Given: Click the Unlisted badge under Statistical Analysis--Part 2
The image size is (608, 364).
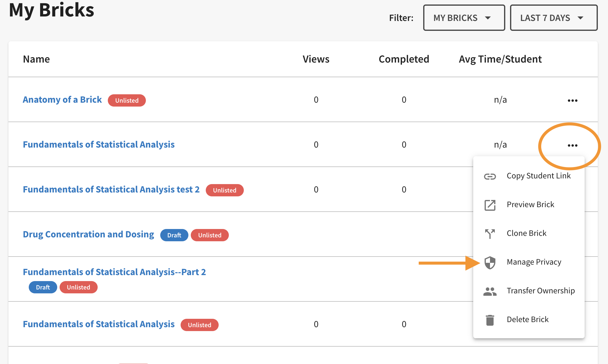Looking at the screenshot, I should coord(78,287).
